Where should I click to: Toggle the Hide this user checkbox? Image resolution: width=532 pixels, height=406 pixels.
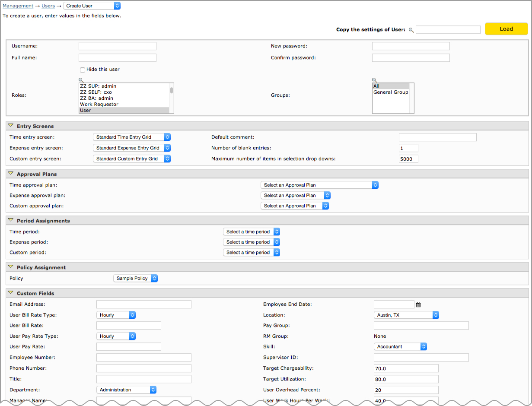(82, 70)
